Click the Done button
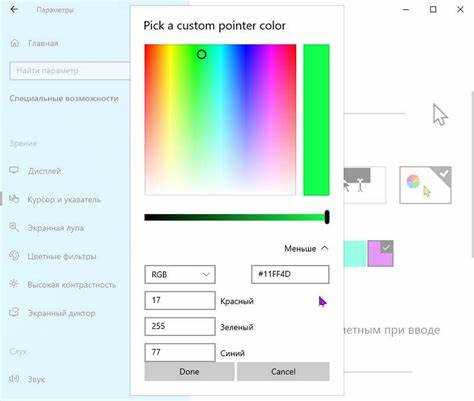The height and width of the screenshot is (401, 474). click(x=189, y=371)
